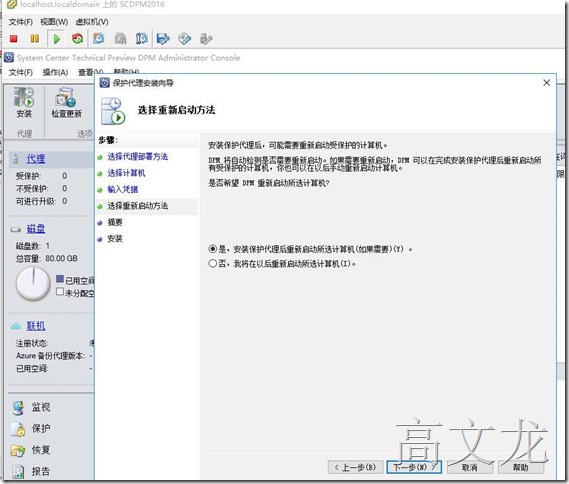Go to step 输入凭据
Viewport: 569px width, 484px height.
point(123,189)
